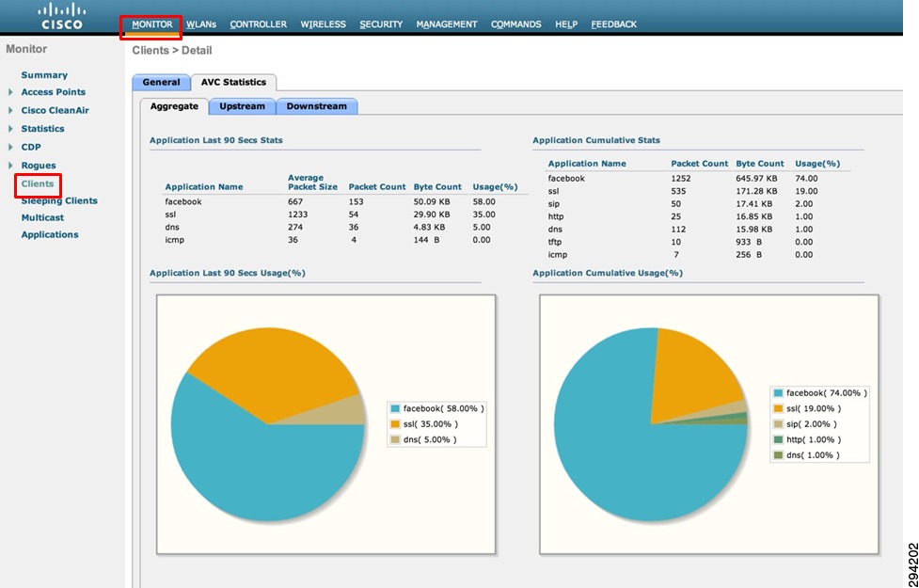Image resolution: width=919 pixels, height=588 pixels.
Task: Click the "Application Last 90 Secs Stats" heading
Action: point(216,140)
